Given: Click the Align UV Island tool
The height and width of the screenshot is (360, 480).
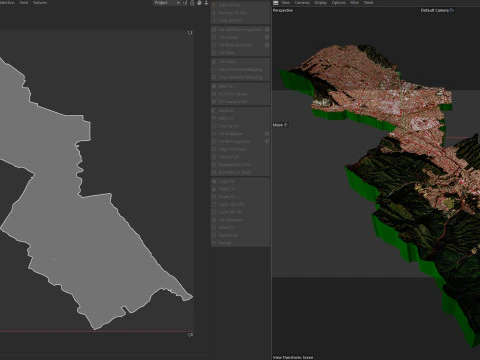Looking at the screenshot, I should pyautogui.click(x=240, y=149).
